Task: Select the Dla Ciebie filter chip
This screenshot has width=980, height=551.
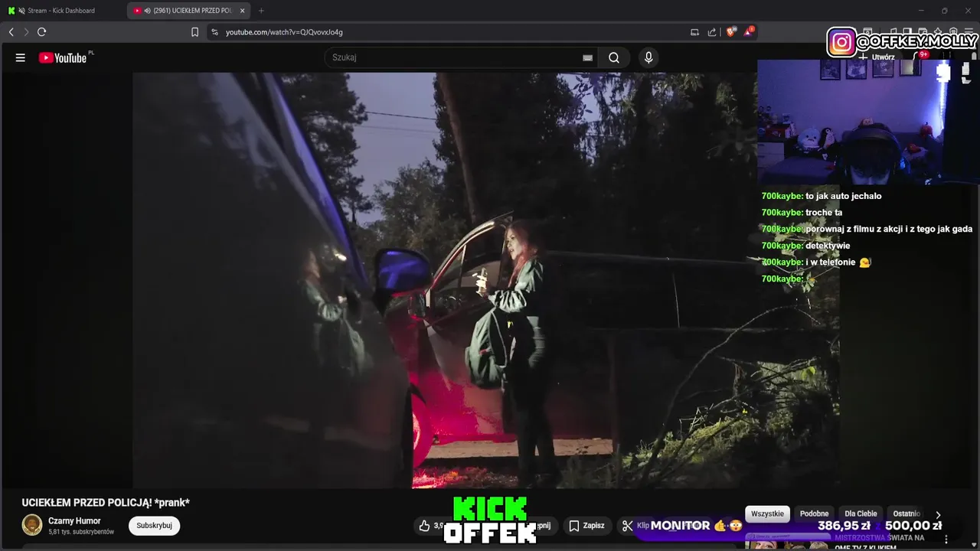Action: click(x=861, y=514)
